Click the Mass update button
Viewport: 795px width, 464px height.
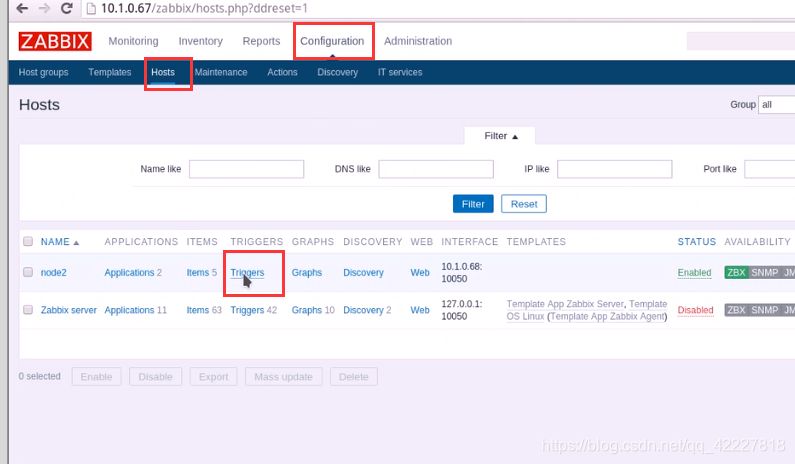coord(283,377)
